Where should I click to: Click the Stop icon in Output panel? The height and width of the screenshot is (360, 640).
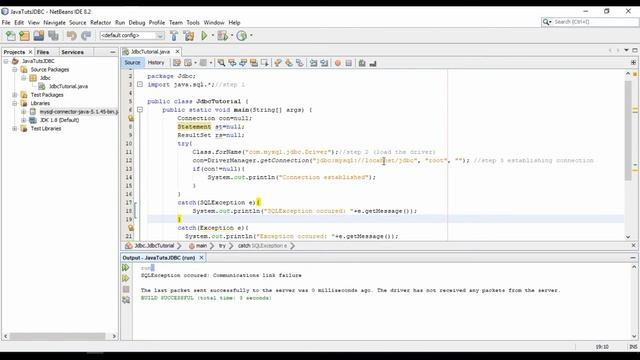(x=126, y=289)
